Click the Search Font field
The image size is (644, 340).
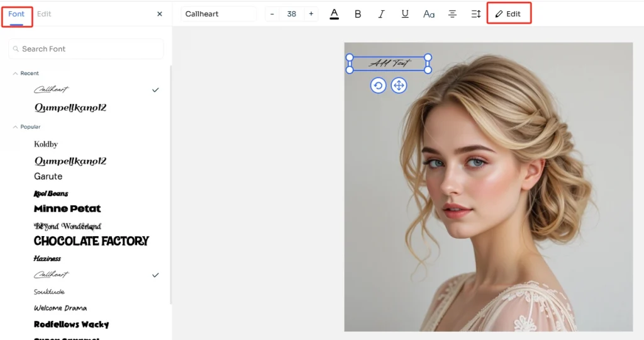coord(86,49)
